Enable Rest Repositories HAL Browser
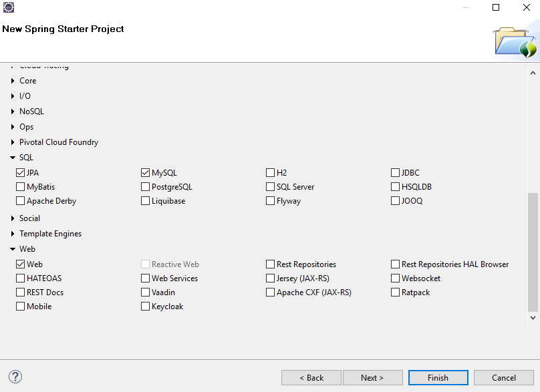 coord(396,264)
